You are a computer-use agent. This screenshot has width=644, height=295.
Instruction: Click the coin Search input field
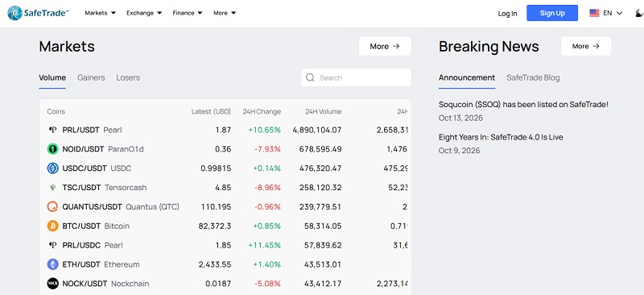[x=356, y=77]
